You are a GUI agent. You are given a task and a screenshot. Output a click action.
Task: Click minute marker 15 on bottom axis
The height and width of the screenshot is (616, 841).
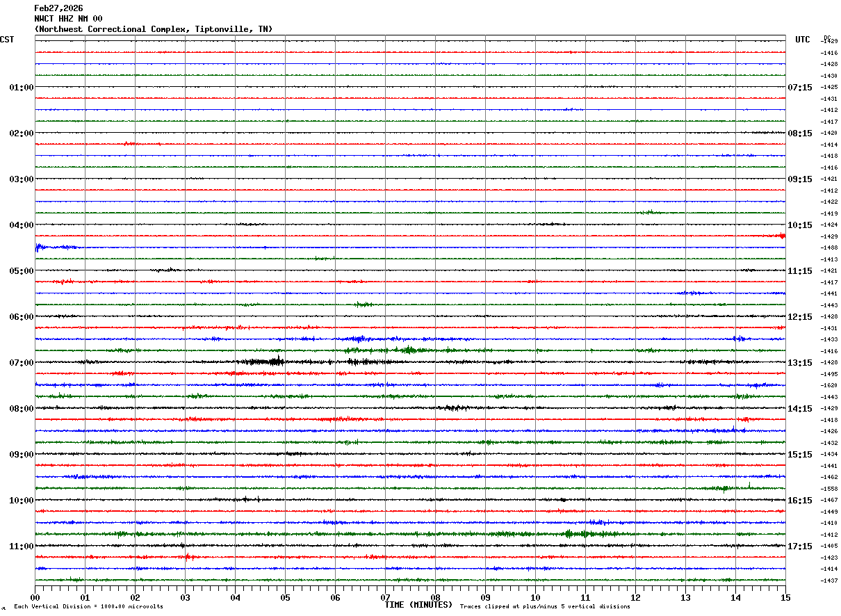[785, 597]
